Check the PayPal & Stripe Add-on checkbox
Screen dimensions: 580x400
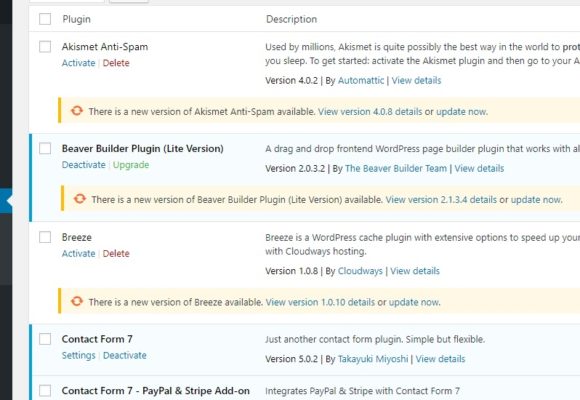(x=45, y=391)
